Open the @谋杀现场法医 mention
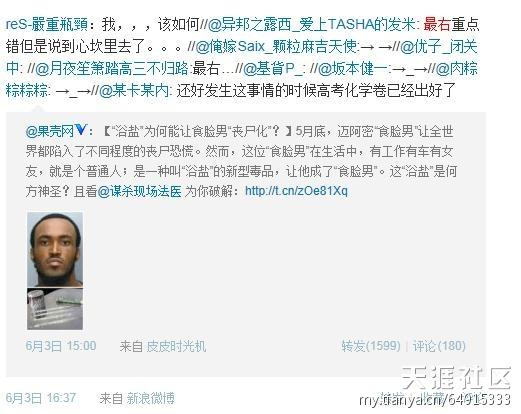521x414 pixels. [139, 191]
